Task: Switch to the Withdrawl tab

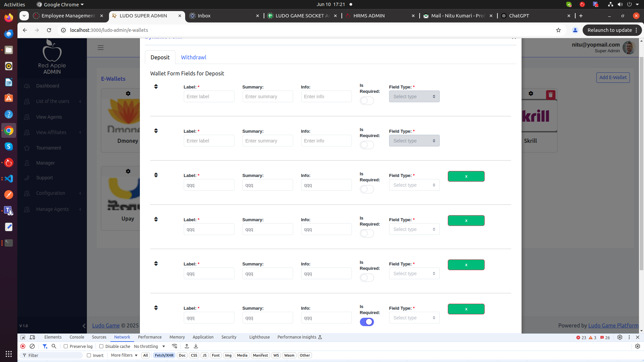Action: [x=194, y=57]
